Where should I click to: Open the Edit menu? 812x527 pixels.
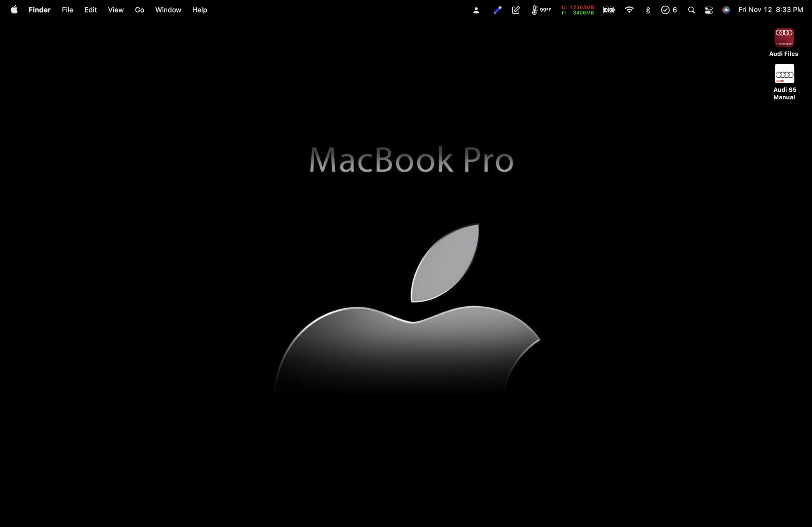coord(91,10)
